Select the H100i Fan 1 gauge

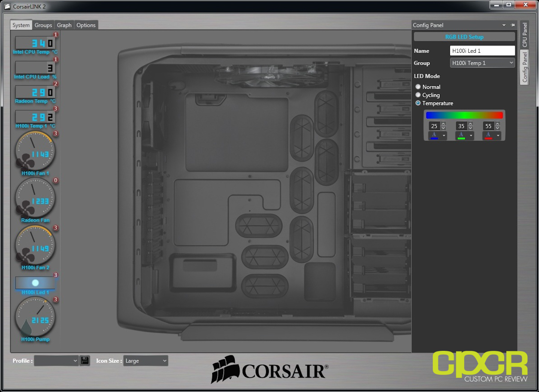[35, 151]
